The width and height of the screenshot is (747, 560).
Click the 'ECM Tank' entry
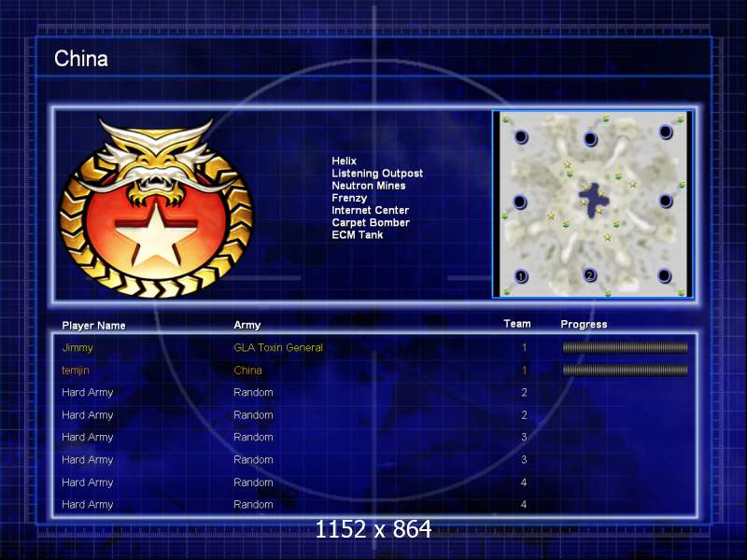[x=358, y=235]
